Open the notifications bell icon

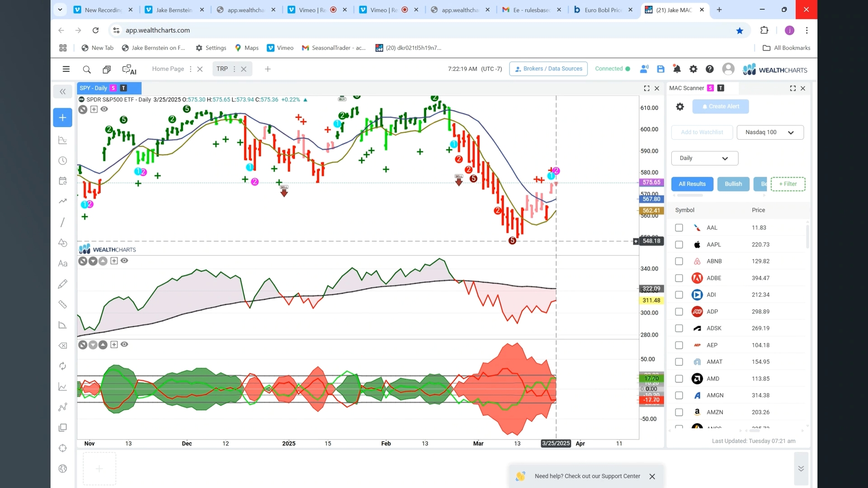pos(677,69)
